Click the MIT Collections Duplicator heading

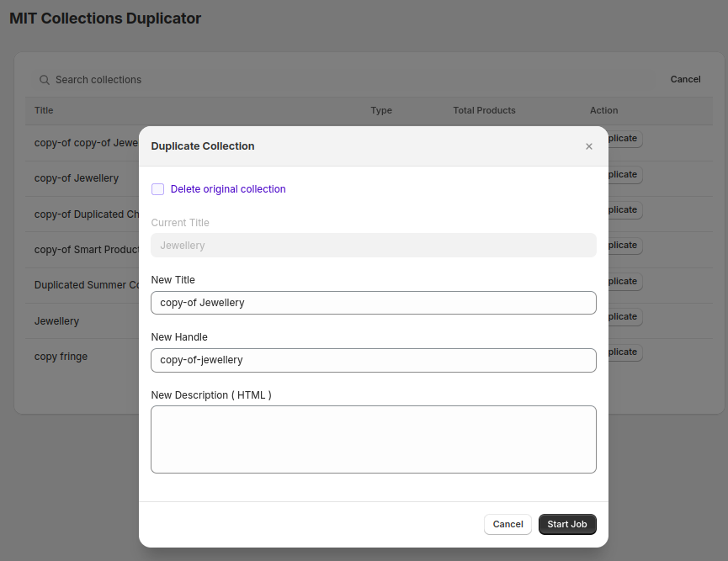[x=105, y=19]
